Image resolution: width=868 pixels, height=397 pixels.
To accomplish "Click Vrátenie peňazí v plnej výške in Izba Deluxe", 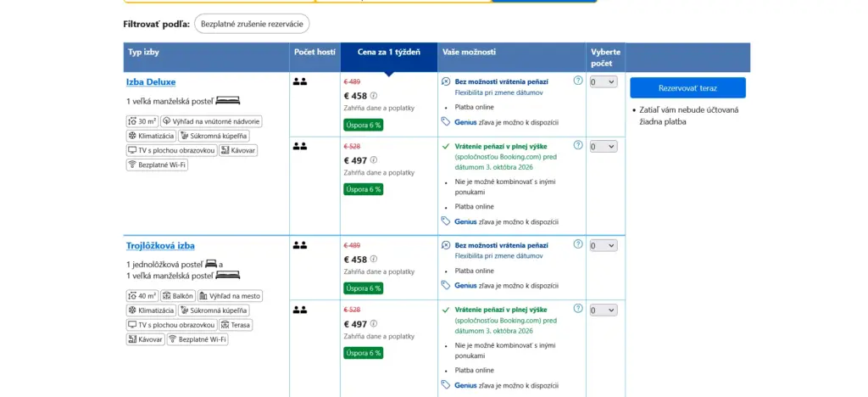I will click(501, 146).
